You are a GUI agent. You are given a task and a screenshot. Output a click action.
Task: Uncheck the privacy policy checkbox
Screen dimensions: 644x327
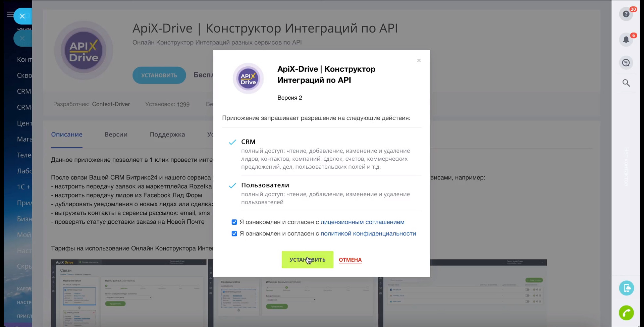pos(234,233)
